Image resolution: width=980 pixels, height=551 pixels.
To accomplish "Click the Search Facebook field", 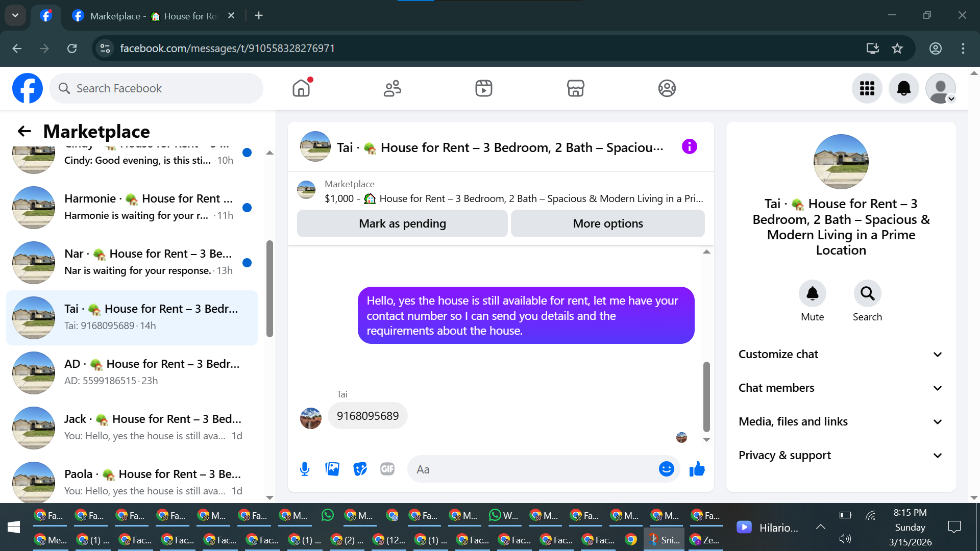I will click(156, 88).
